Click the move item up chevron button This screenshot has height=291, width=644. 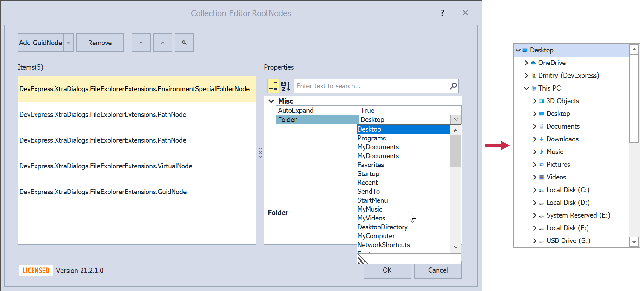click(162, 42)
